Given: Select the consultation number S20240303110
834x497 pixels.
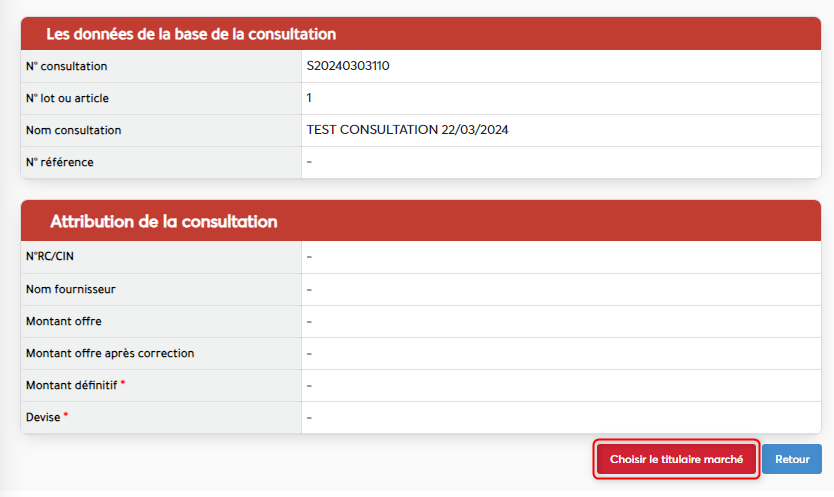Looking at the screenshot, I should 348,66.
